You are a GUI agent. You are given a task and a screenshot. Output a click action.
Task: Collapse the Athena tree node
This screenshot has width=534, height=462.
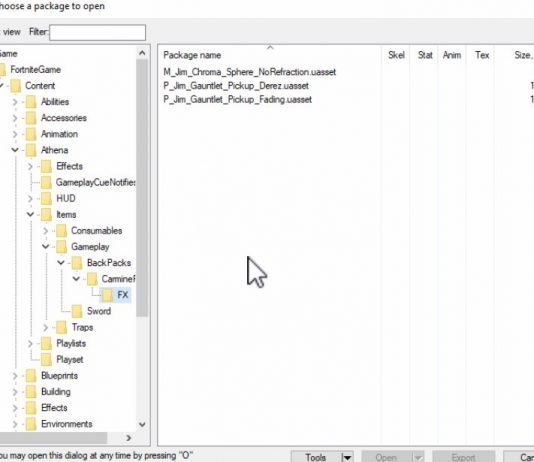coord(15,150)
